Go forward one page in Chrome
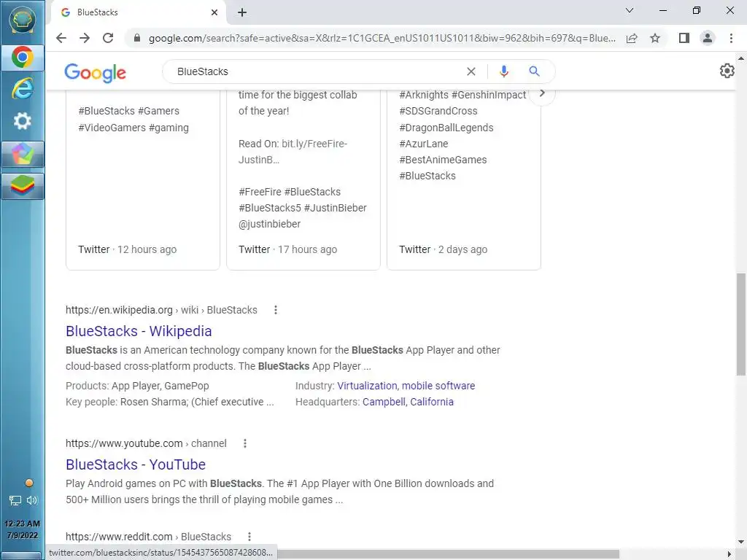Viewport: 747px width, 560px height. coord(85,38)
